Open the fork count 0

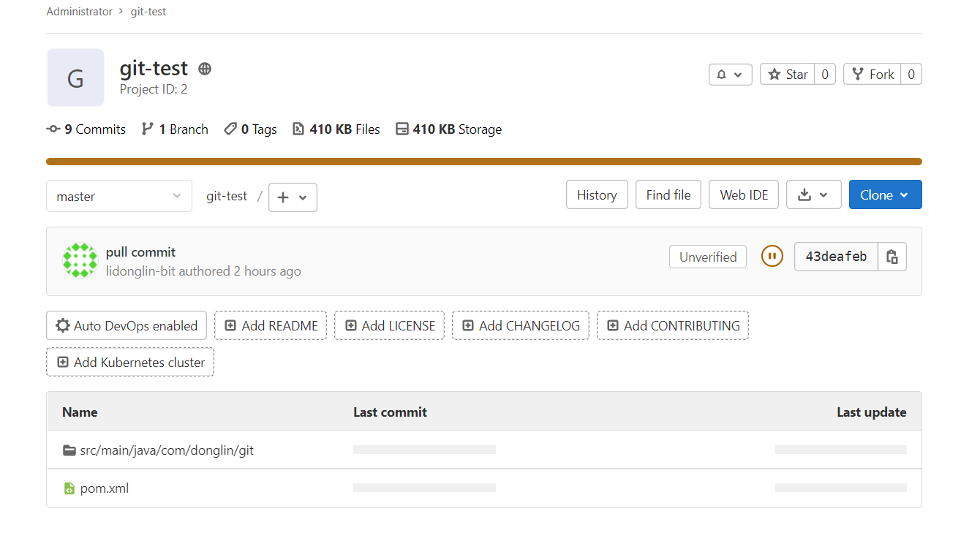point(911,75)
